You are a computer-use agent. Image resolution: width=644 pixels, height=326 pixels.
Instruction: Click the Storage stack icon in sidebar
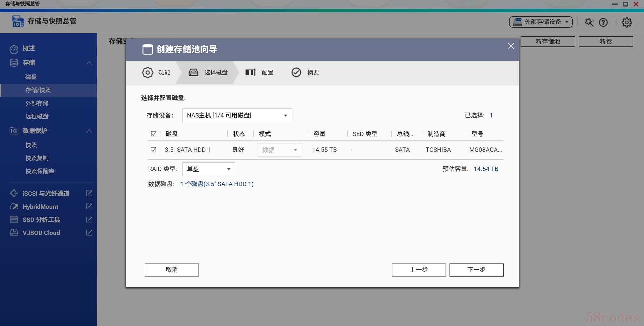[x=14, y=63]
